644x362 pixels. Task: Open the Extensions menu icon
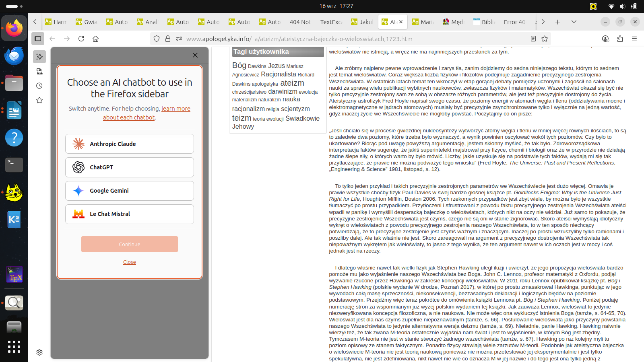click(x=620, y=39)
